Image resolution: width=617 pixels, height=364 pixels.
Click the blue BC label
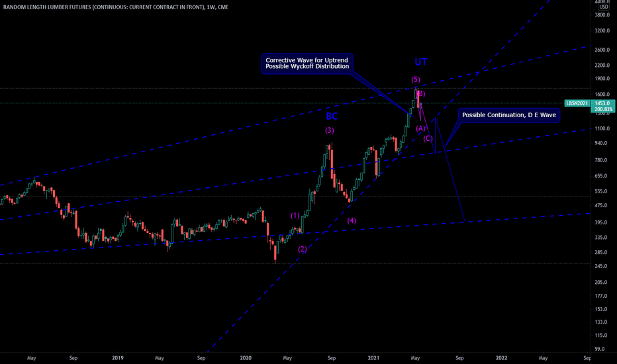tap(332, 116)
